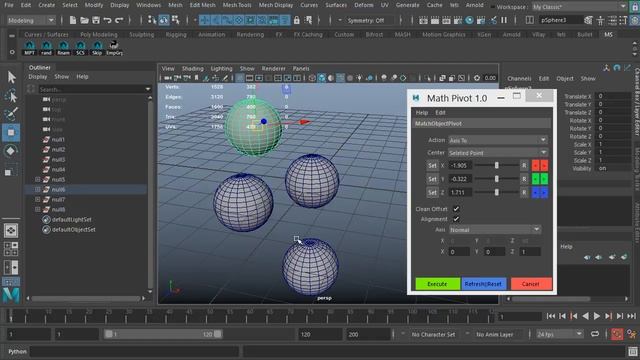Select the null6 row in Outliner
This screenshot has height=360, width=640.
pyautogui.click(x=87, y=189)
